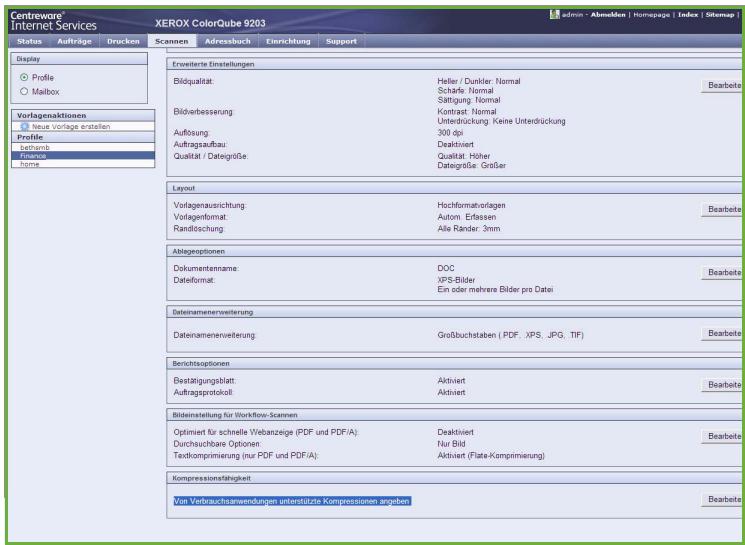745x545 pixels.
Task: Click the Aktiviert (Flate-Komprimierung) value
Action: click(x=491, y=456)
